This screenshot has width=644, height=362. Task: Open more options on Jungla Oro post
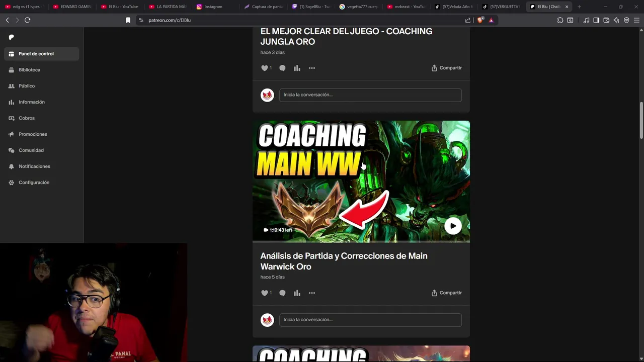tap(312, 68)
